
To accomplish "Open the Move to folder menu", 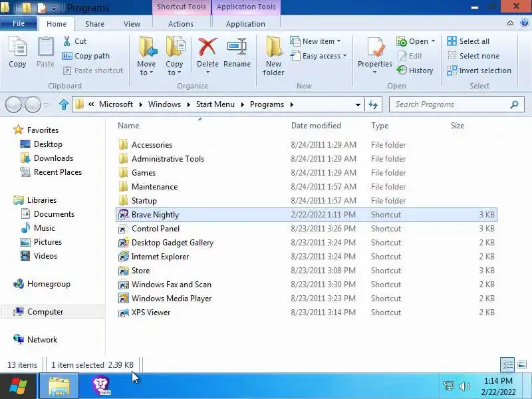I will tap(146, 57).
